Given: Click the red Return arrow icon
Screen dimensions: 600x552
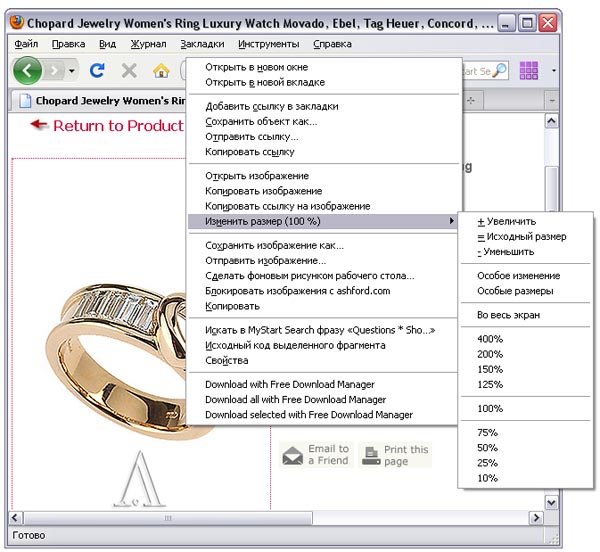Looking at the screenshot, I should [39, 124].
